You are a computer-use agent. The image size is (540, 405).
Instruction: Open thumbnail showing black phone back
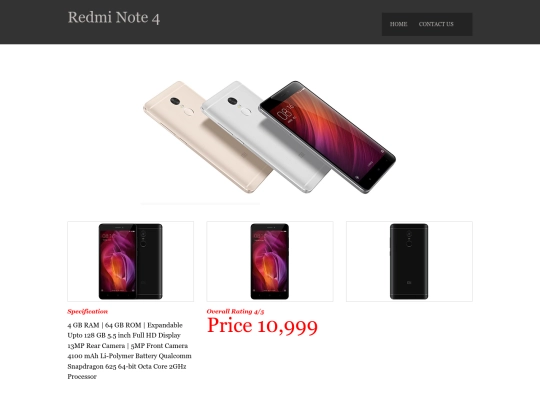[x=409, y=261]
